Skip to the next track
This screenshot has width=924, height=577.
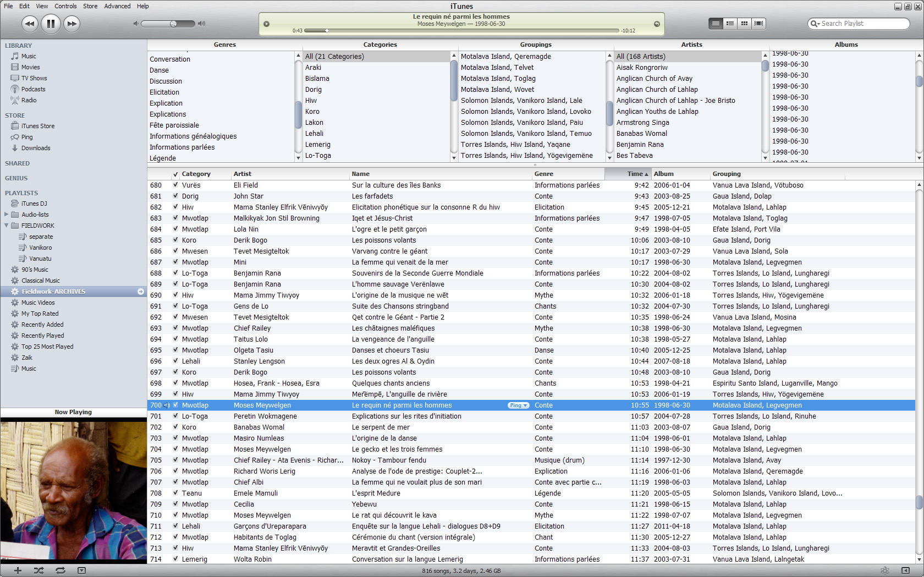tap(71, 24)
